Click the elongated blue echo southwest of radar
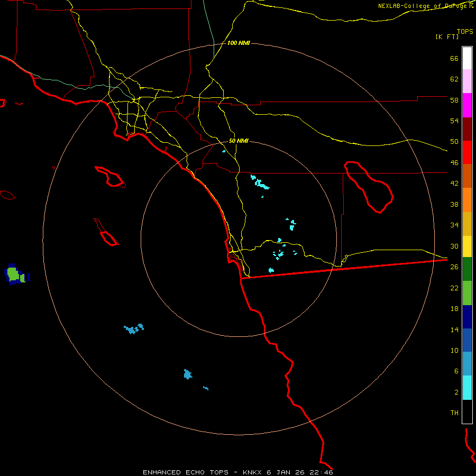476x476 pixels. click(x=134, y=329)
